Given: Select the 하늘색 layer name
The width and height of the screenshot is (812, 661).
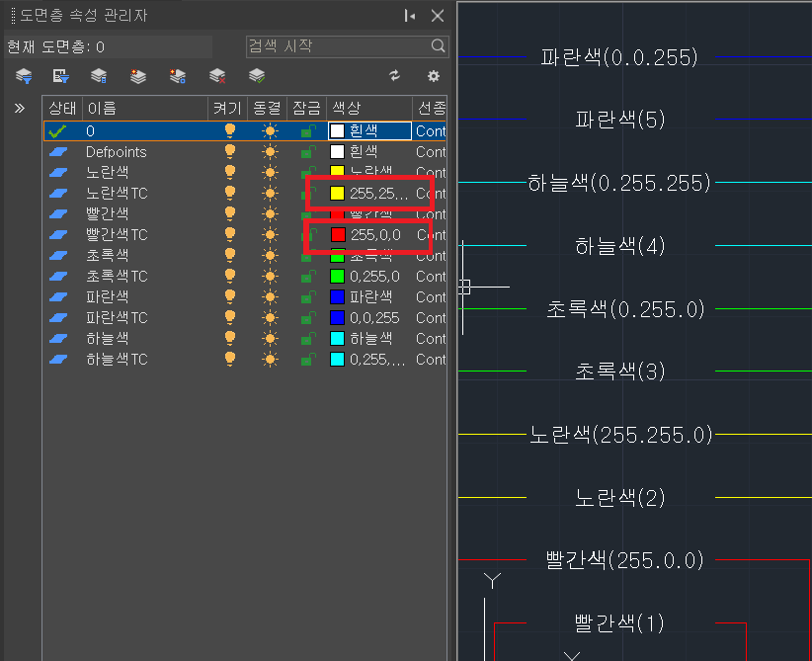Looking at the screenshot, I should [108, 338].
